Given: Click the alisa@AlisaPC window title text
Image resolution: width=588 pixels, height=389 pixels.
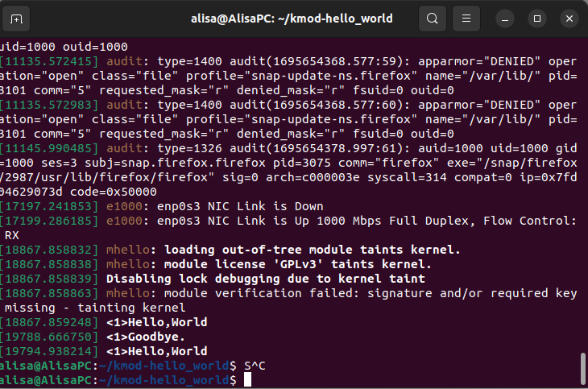Looking at the screenshot, I should click(x=292, y=19).
